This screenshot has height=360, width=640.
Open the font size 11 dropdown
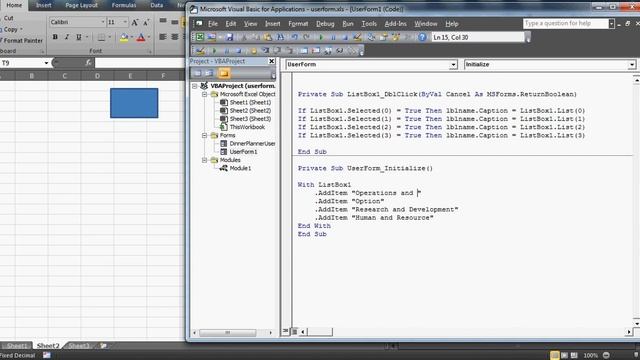click(x=125, y=22)
